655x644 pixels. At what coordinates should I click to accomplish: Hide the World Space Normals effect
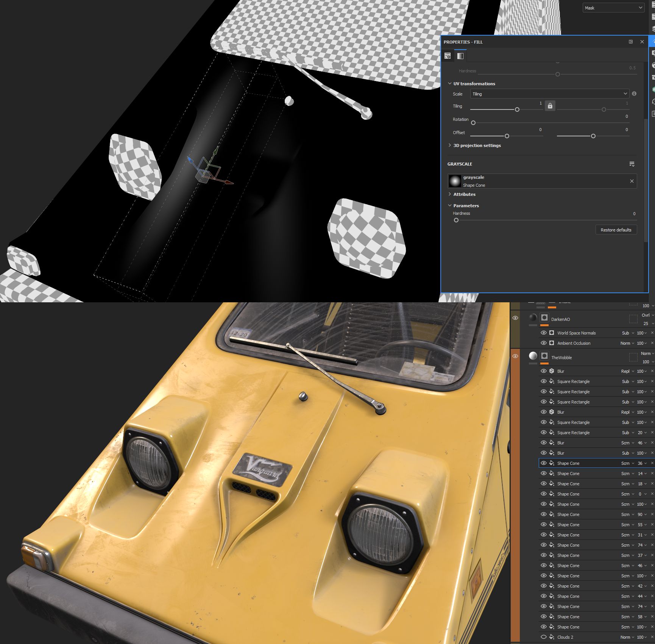tap(544, 333)
